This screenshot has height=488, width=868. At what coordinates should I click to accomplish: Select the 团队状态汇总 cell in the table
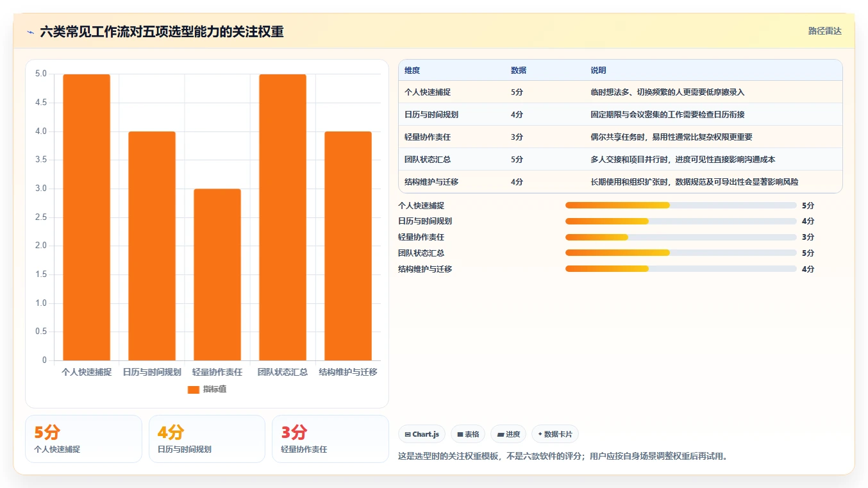[428, 160]
